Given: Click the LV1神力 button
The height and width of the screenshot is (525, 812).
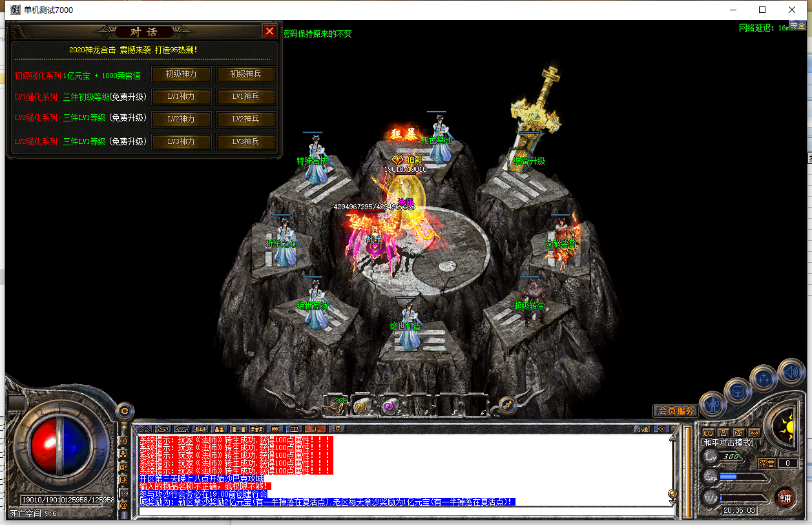Looking at the screenshot, I should (x=181, y=97).
